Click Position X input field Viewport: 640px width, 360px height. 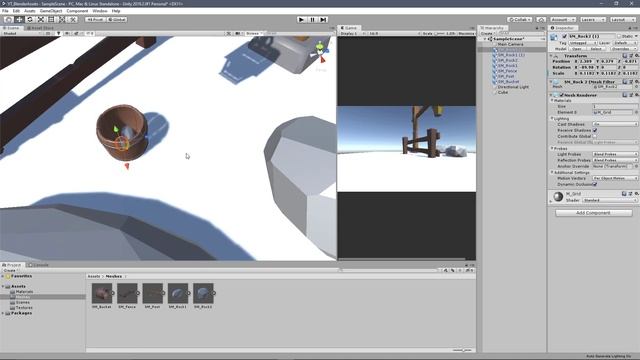pyautogui.click(x=587, y=61)
